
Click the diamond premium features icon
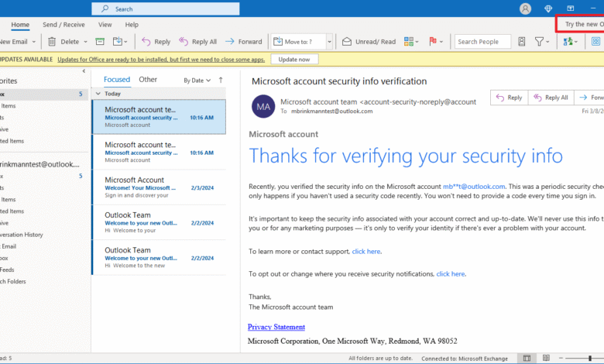click(x=548, y=9)
